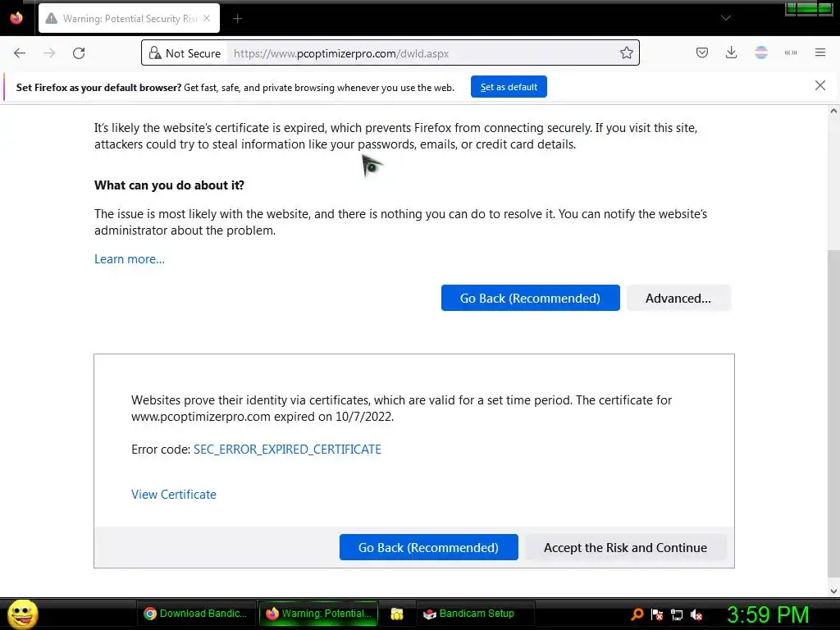The image size is (840, 630).
Task: Expand the list all tabs chevron
Action: coord(726,18)
